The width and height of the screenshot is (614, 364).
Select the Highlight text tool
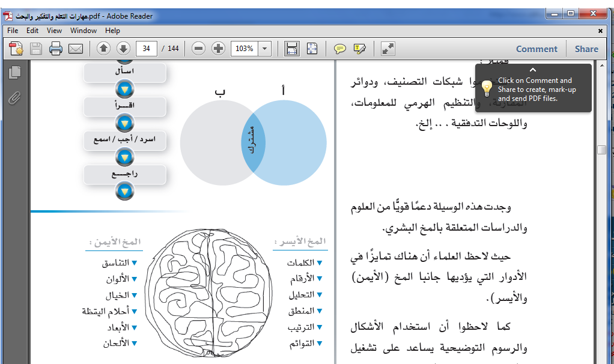[359, 49]
